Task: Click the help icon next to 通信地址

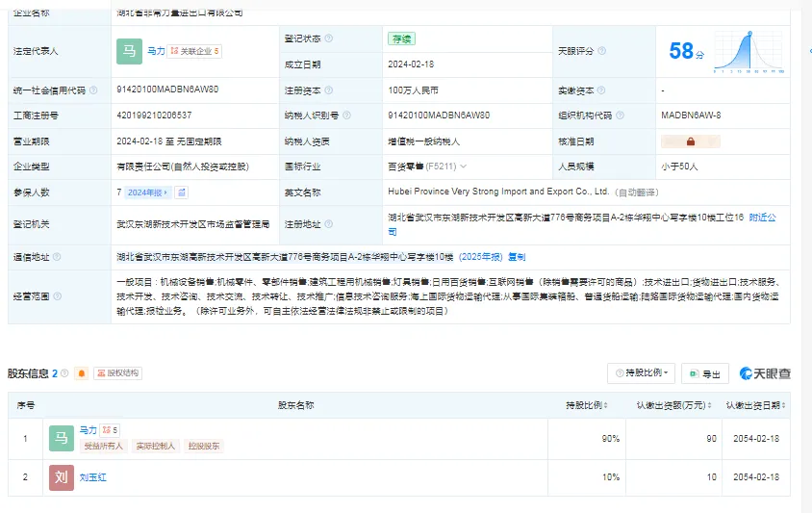Action: [57, 256]
